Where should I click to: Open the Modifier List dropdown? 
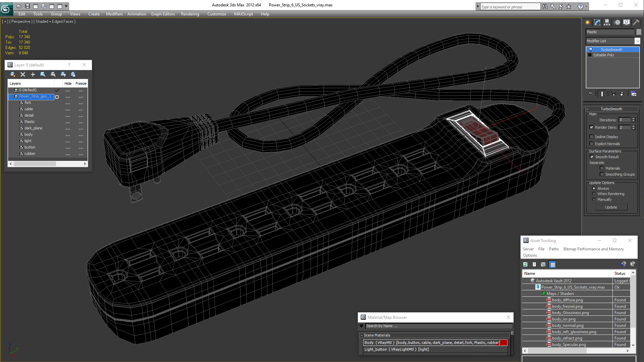point(637,41)
